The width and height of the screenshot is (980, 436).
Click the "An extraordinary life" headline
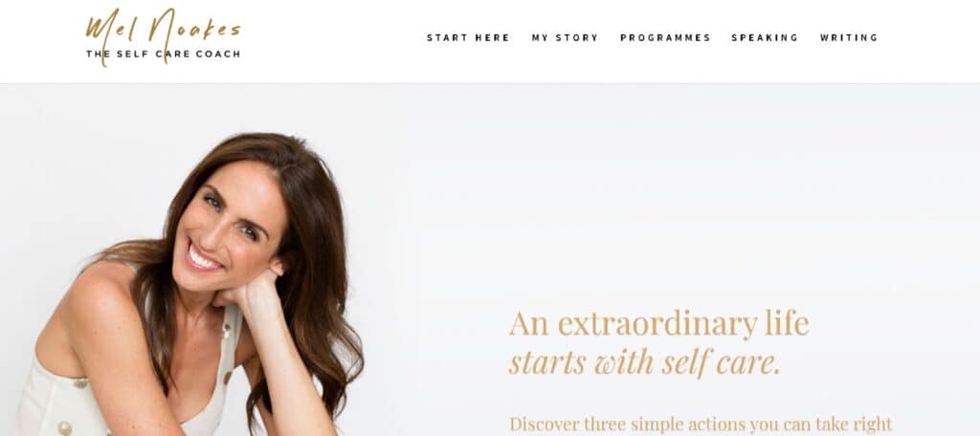pyautogui.click(x=658, y=323)
